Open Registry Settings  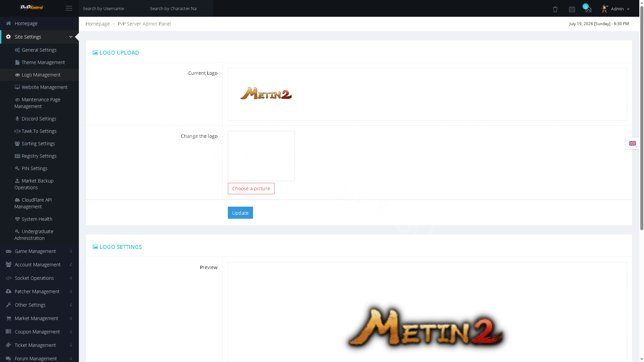click(x=39, y=156)
